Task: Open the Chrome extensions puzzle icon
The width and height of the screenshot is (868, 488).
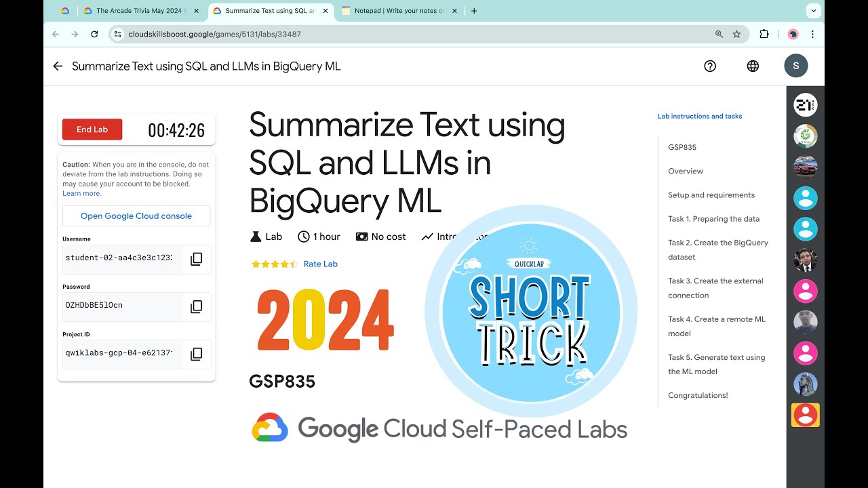Action: (764, 34)
